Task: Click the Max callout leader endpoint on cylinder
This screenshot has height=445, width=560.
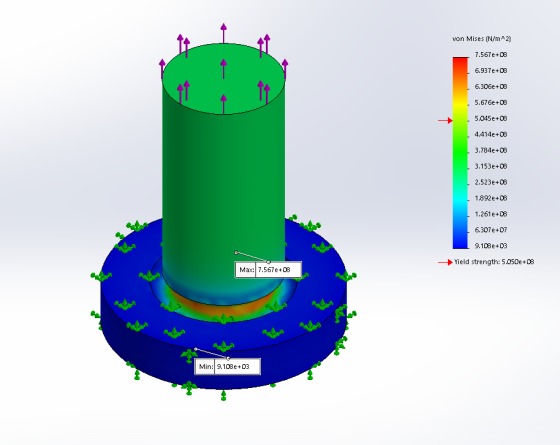Action: (x=236, y=252)
